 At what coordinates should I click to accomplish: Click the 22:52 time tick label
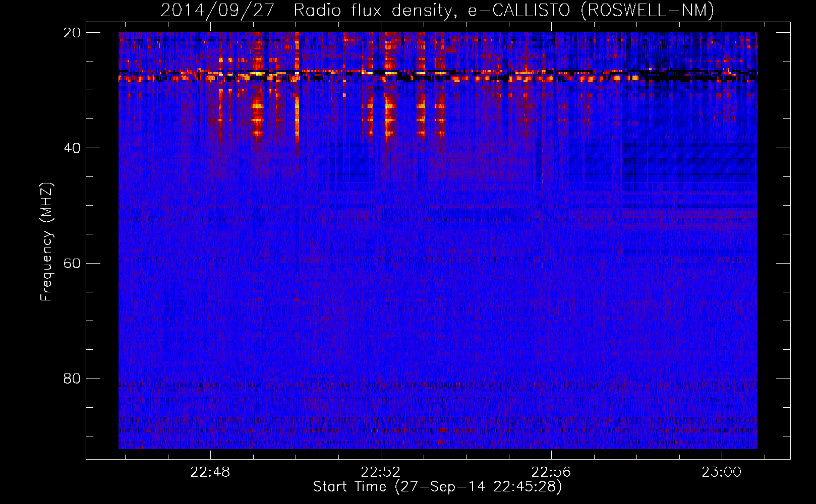381,472
